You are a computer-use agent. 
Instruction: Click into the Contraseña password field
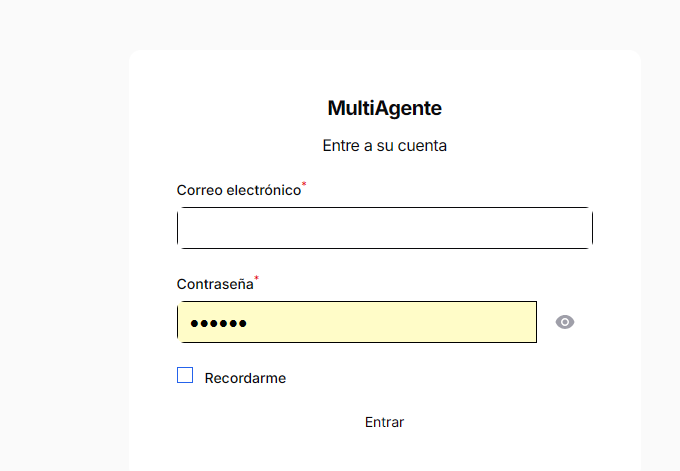[356, 322]
